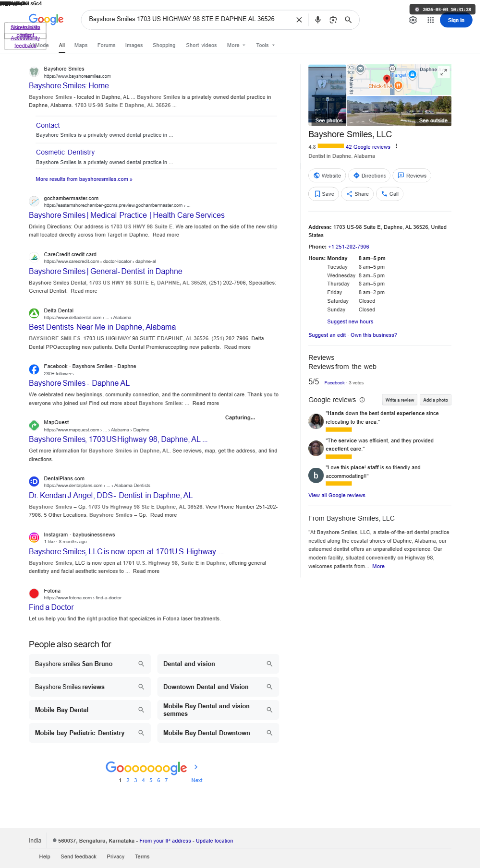Image resolution: width=486 pixels, height=868 pixels.
Task: Switch to the Images tab
Action: (x=134, y=45)
